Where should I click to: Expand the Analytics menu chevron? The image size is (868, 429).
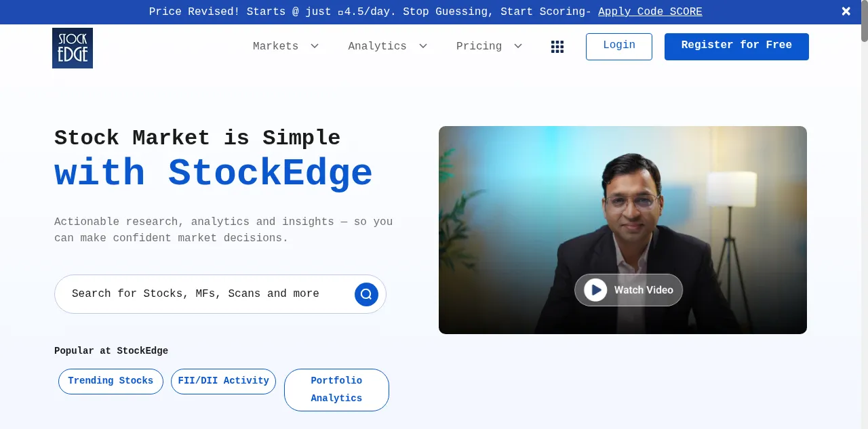coord(423,46)
